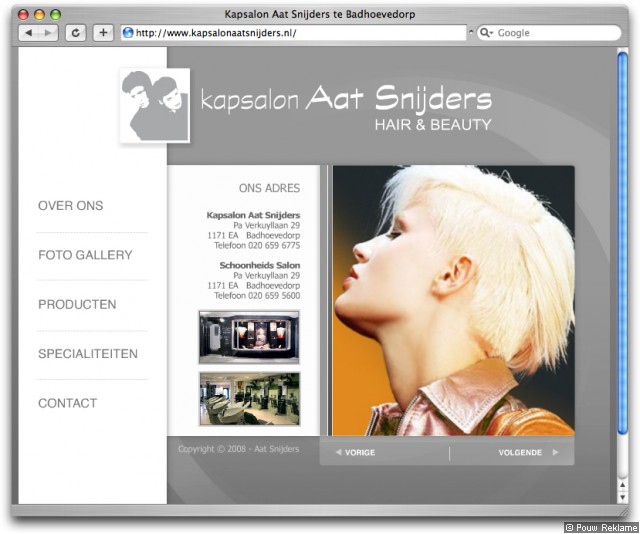Click the yellow minimize window button
This screenshot has width=640, height=534.
click(x=40, y=14)
